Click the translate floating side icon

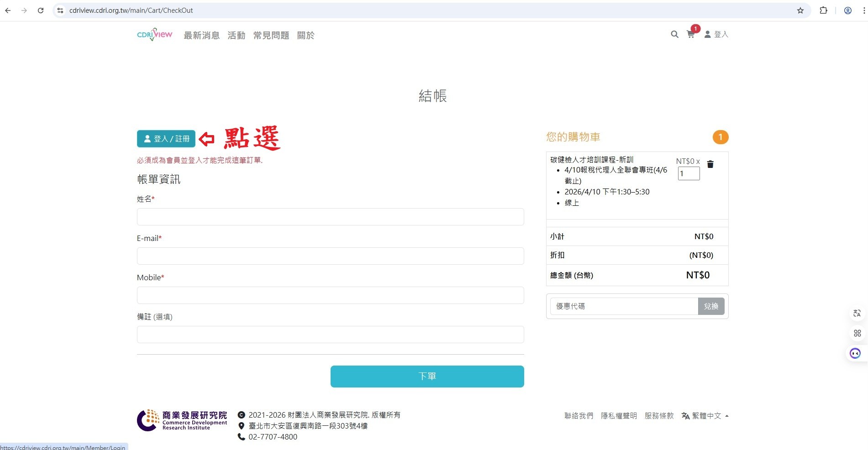coord(857,313)
